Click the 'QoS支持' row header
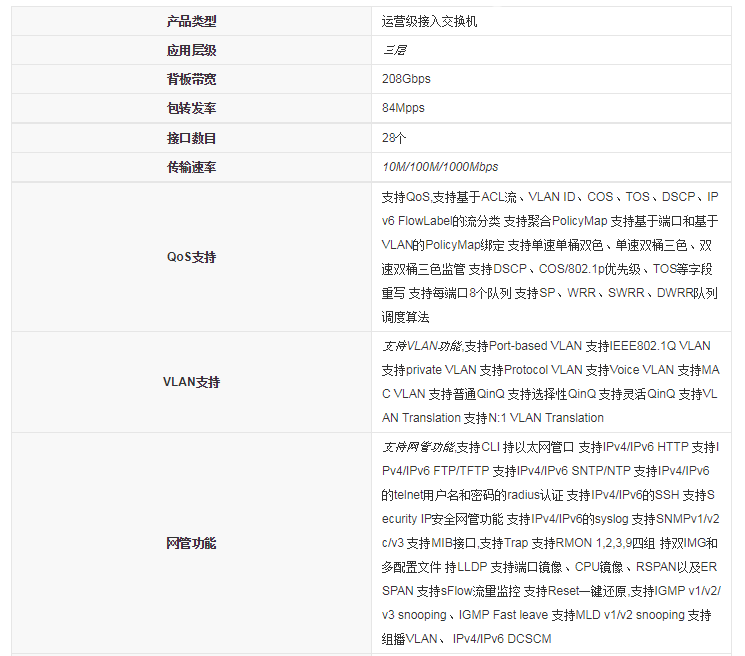 click(x=191, y=257)
